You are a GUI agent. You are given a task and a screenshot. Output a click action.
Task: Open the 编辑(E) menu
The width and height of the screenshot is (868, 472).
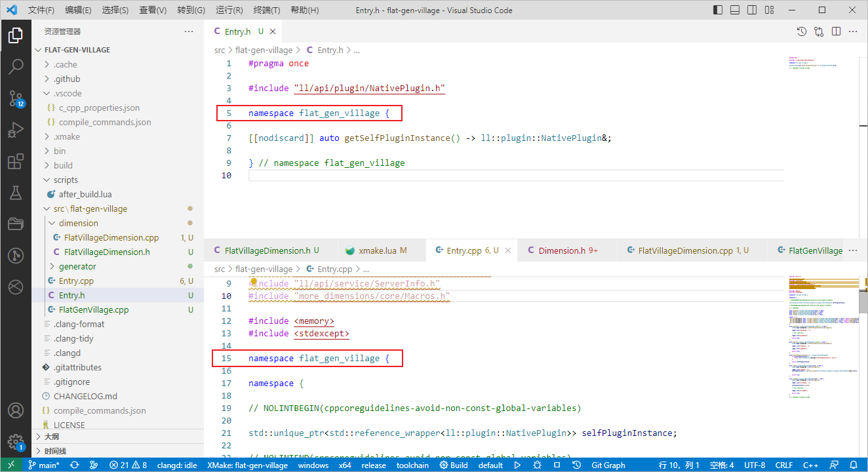pos(79,10)
